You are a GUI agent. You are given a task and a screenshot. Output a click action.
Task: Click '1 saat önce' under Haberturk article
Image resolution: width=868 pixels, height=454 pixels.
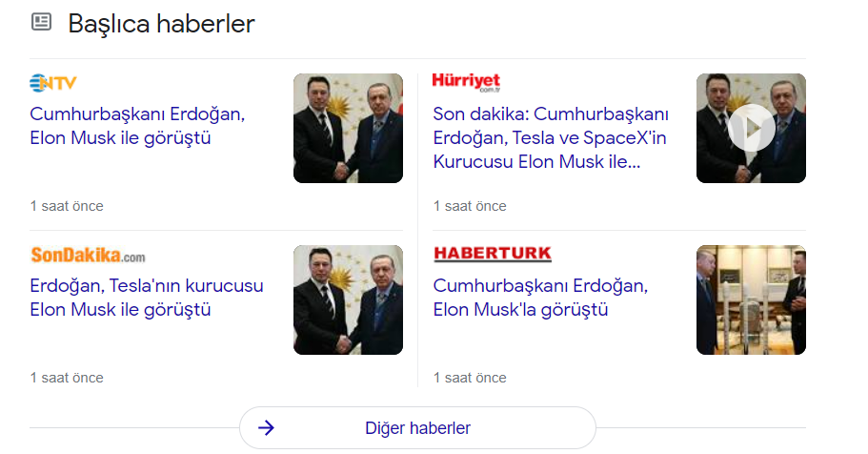[x=470, y=378]
